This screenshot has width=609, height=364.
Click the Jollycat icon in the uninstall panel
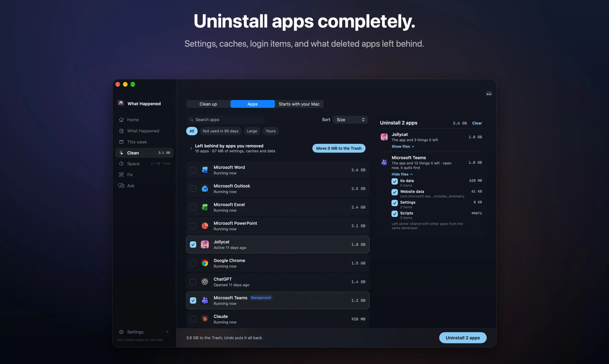click(x=384, y=137)
